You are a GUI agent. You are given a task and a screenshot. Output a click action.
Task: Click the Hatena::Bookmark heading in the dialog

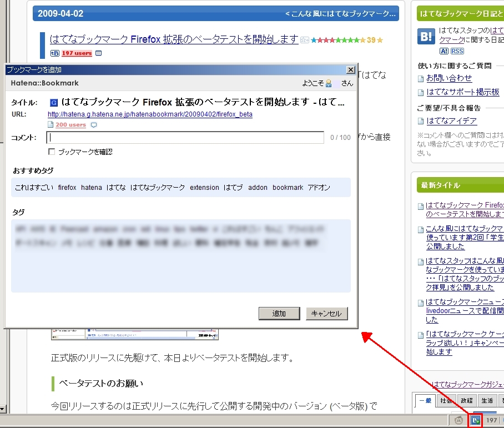(x=44, y=83)
